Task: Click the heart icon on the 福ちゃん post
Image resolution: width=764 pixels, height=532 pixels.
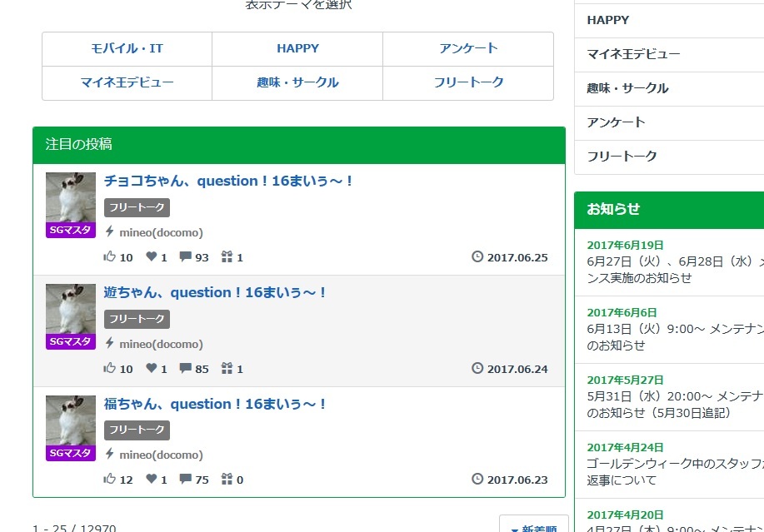Action: pos(152,480)
